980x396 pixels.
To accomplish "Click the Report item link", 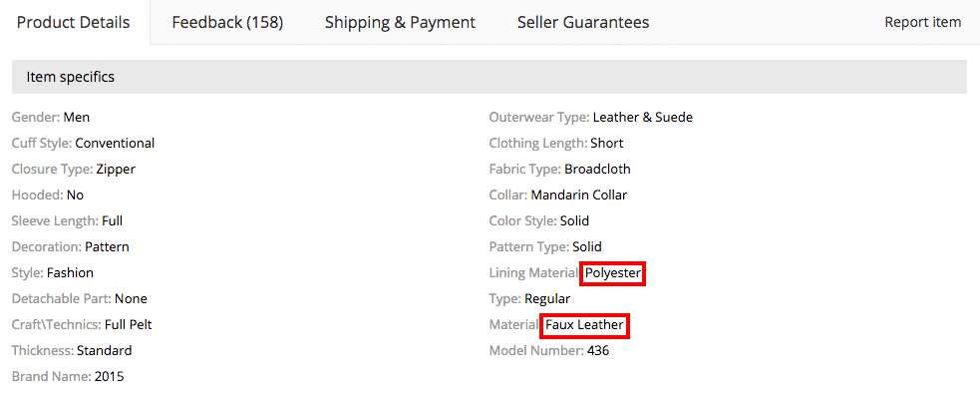I will [922, 23].
